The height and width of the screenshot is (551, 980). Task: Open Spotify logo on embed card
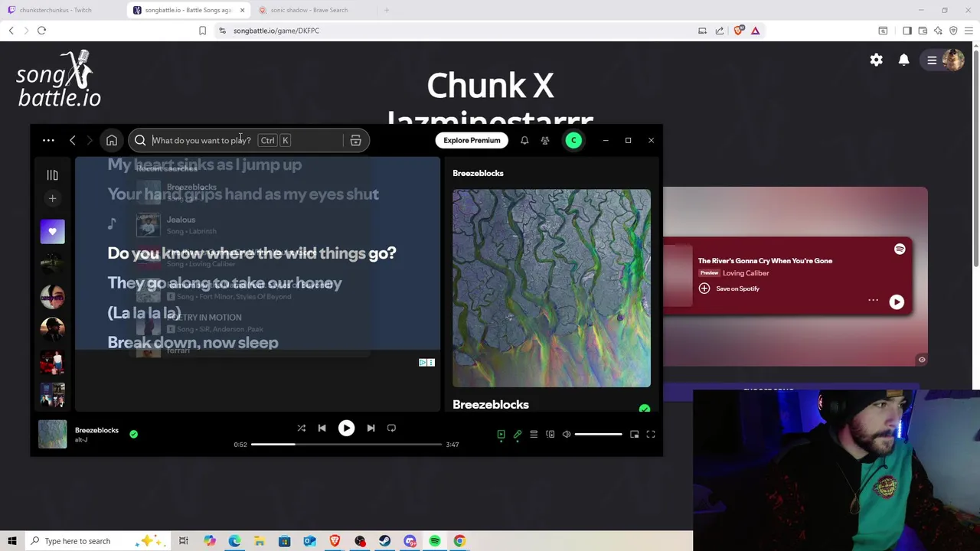pyautogui.click(x=900, y=249)
